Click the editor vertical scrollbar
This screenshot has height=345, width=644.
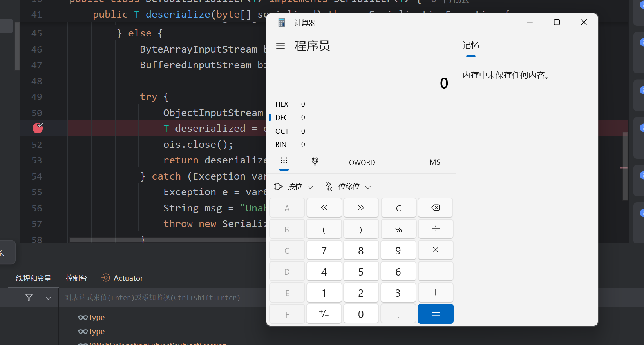(625, 166)
